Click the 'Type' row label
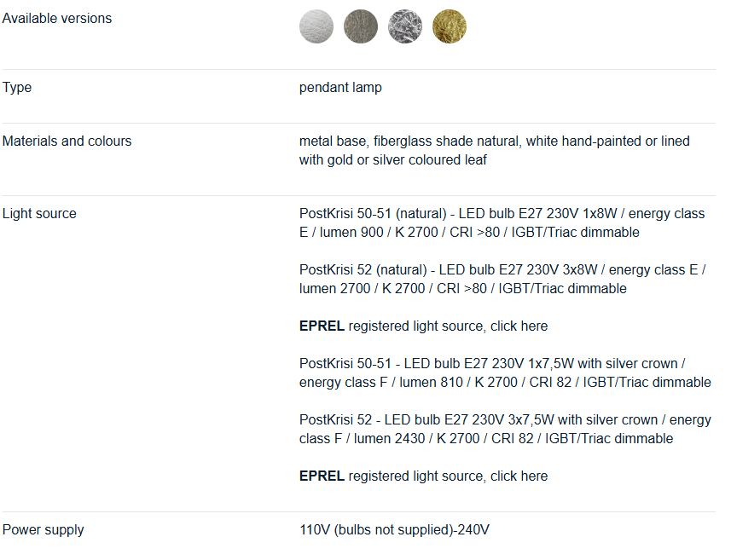 pyautogui.click(x=17, y=88)
